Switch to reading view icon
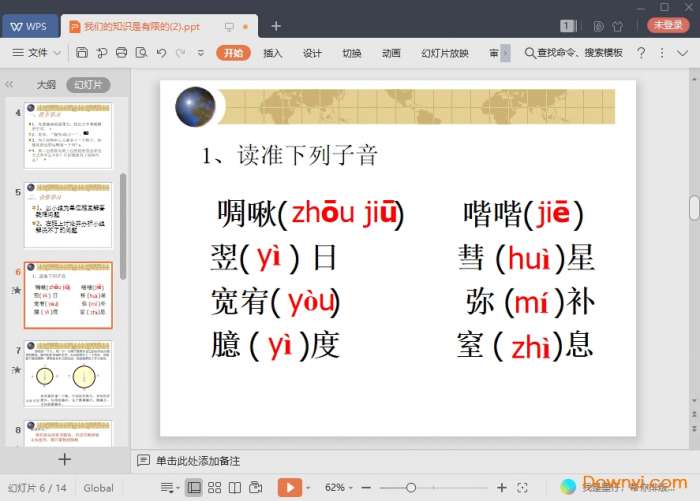This screenshot has width=700, height=501. coord(235,488)
